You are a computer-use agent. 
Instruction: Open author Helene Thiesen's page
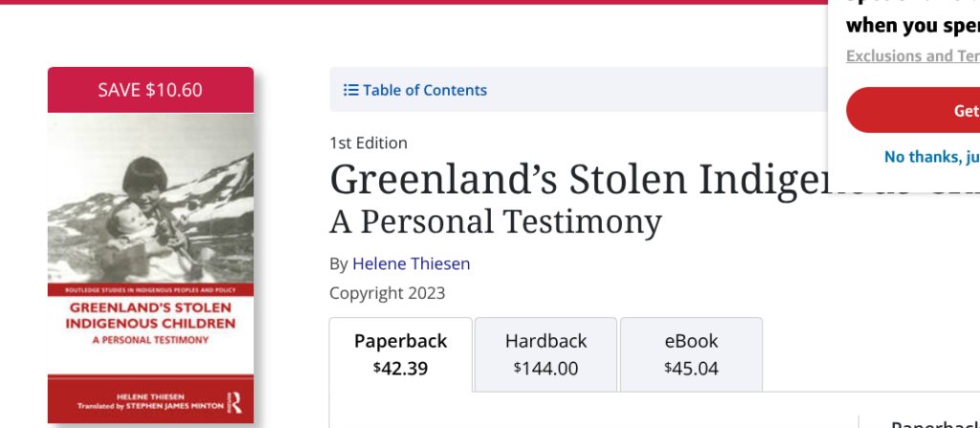click(411, 263)
